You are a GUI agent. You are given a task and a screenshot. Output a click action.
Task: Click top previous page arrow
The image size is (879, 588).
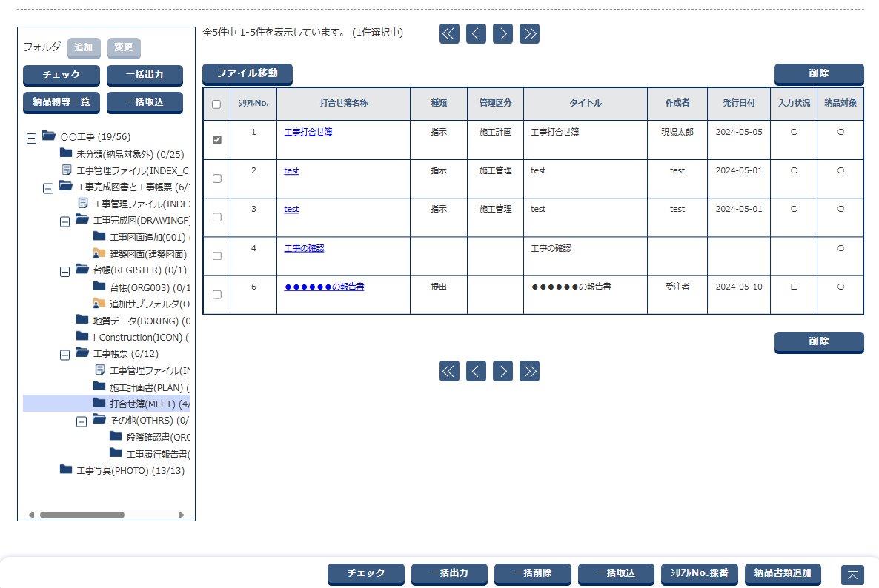476,33
